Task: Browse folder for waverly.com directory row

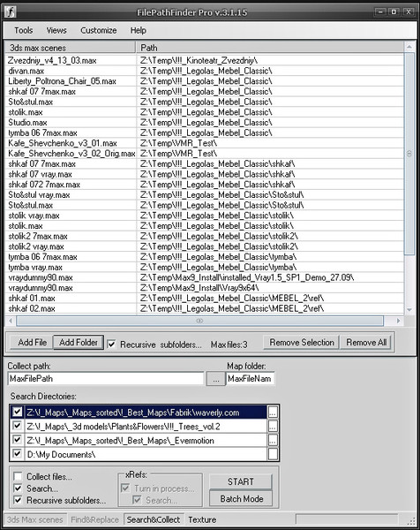Action: [x=273, y=412]
